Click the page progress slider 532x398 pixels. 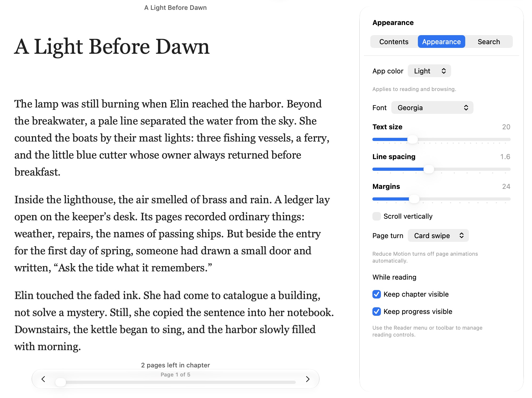click(x=176, y=382)
